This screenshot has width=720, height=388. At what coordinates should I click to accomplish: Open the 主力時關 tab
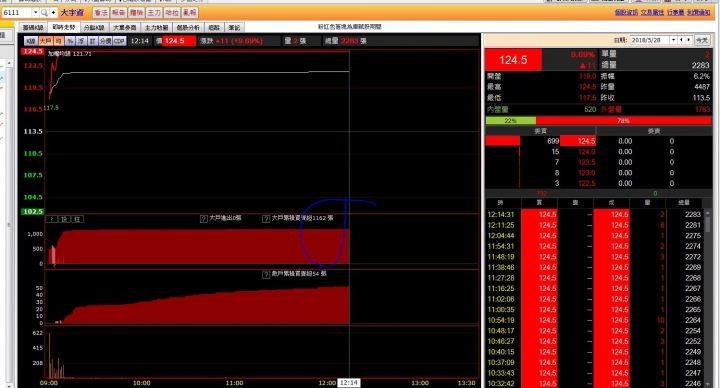pyautogui.click(x=157, y=28)
